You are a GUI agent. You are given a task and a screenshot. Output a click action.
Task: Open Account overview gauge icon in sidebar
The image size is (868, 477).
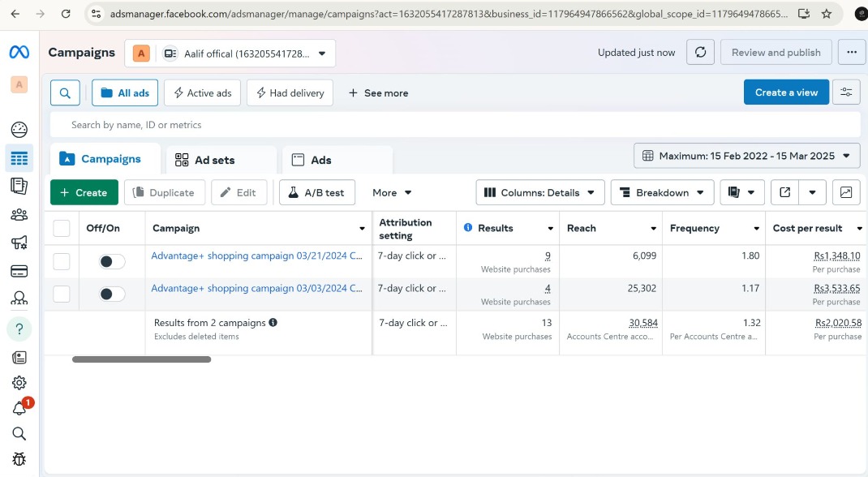19,130
